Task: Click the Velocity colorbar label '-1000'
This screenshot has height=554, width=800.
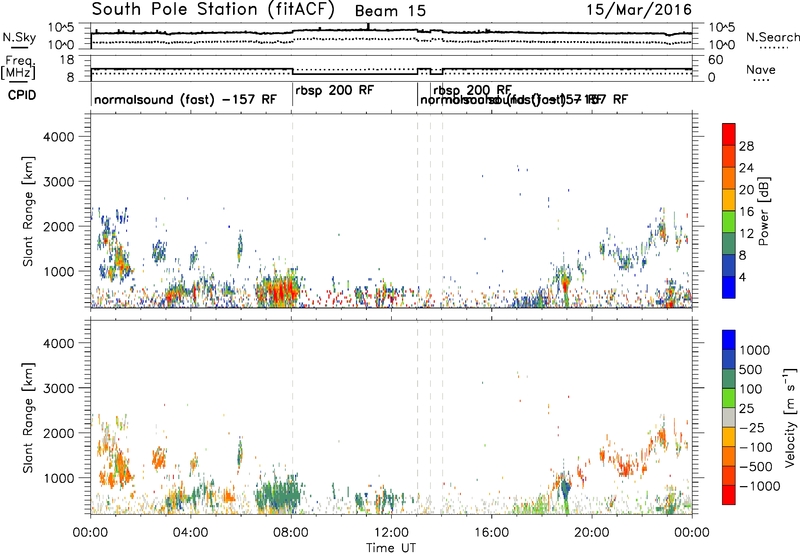Action: pos(760,486)
